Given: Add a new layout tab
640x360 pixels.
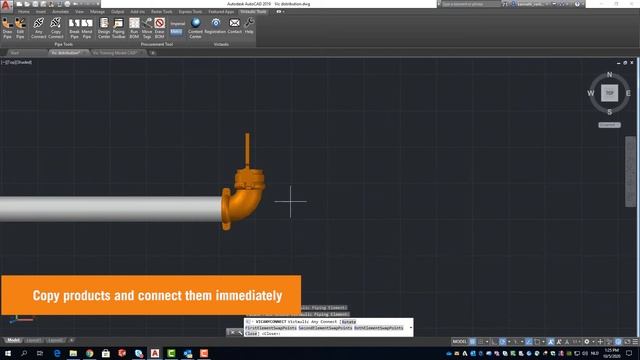Looking at the screenshot, I should coord(71,340).
